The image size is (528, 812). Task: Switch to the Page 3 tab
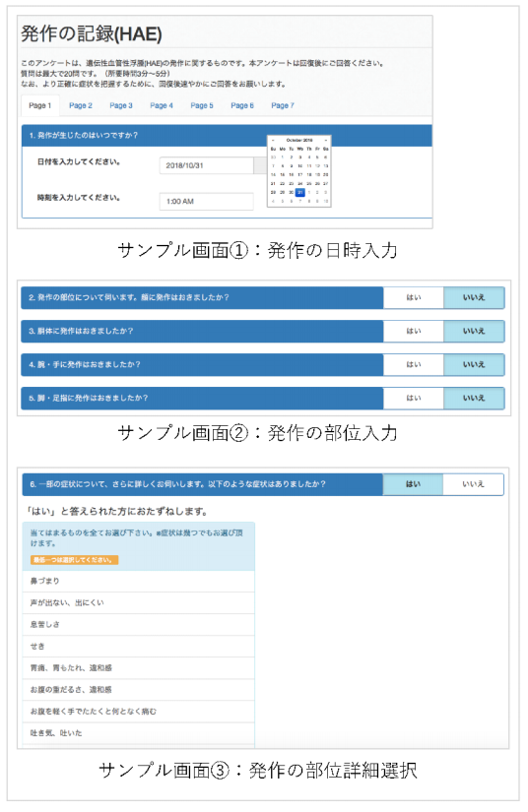(x=121, y=105)
